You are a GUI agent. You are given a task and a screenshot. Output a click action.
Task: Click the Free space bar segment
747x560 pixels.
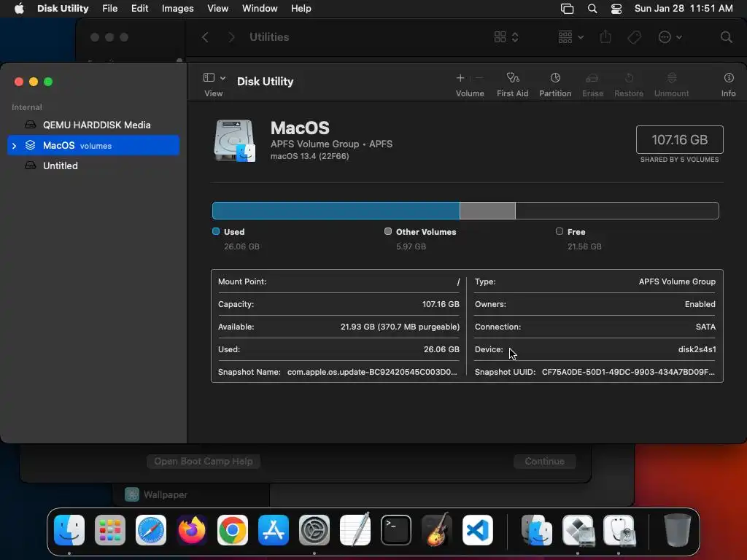pos(617,211)
